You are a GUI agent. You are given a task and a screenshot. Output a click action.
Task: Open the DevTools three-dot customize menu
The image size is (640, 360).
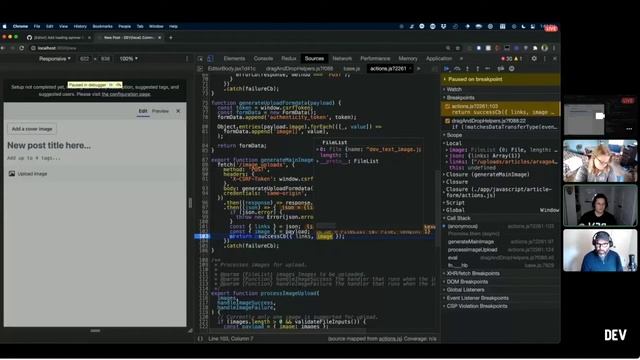544,59
